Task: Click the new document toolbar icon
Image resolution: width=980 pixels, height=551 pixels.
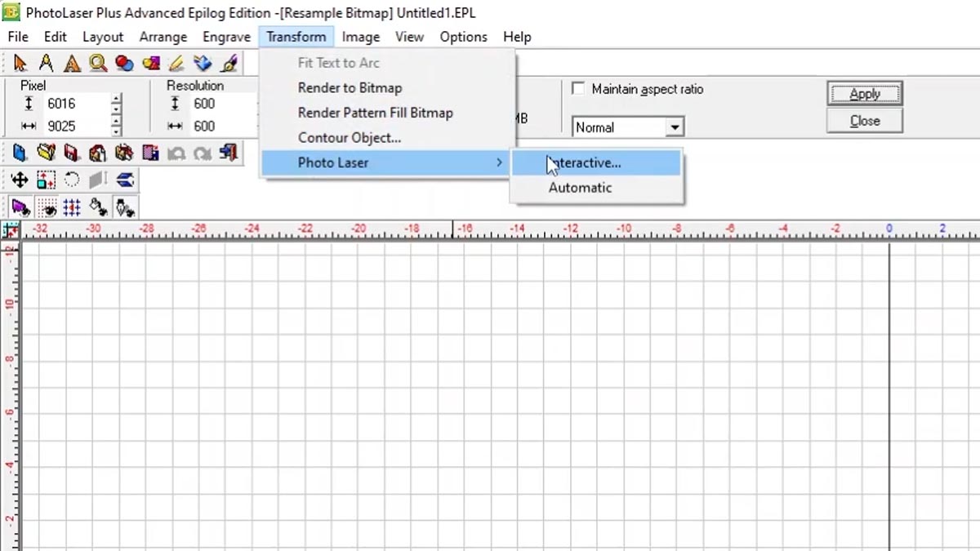Action: click(x=20, y=153)
